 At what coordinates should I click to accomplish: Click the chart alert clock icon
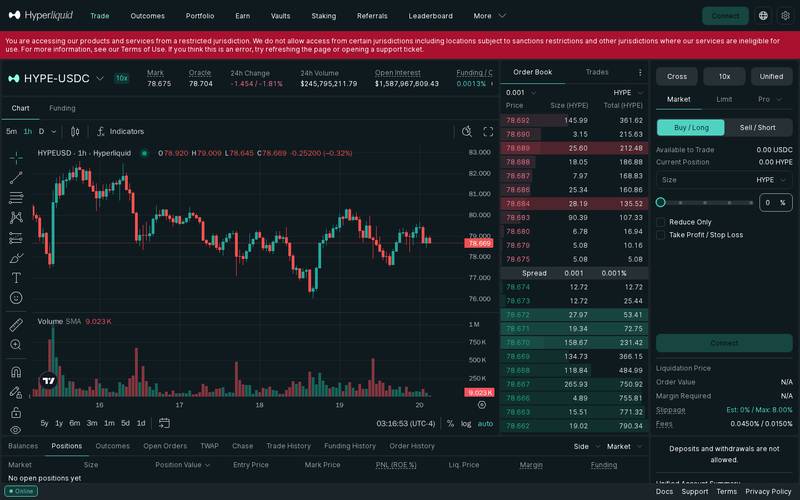(x=466, y=132)
